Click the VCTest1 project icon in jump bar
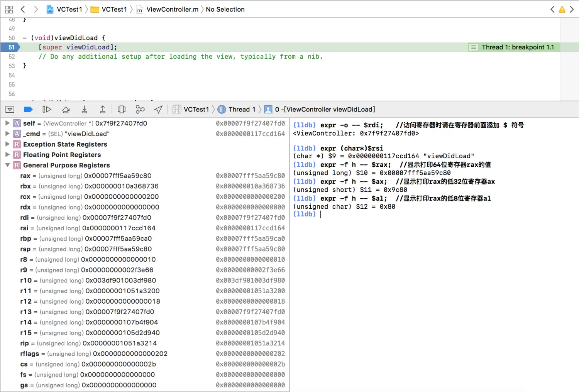579x392 pixels. [x=50, y=9]
